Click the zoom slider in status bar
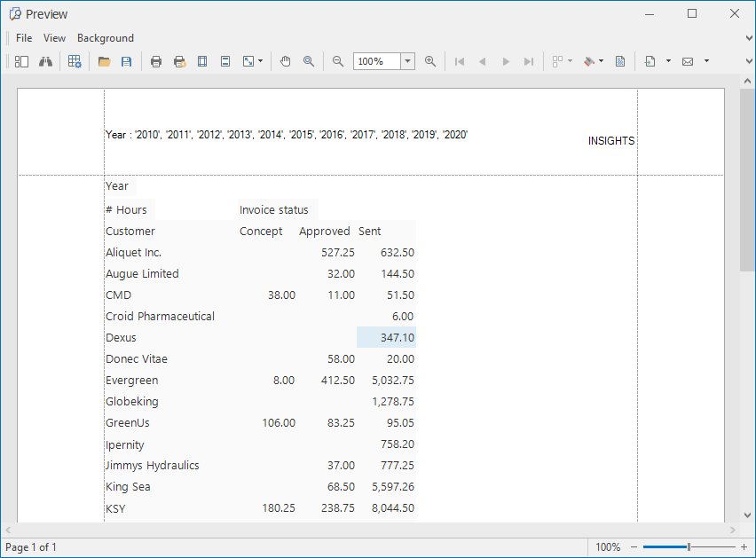 pyautogui.click(x=689, y=547)
